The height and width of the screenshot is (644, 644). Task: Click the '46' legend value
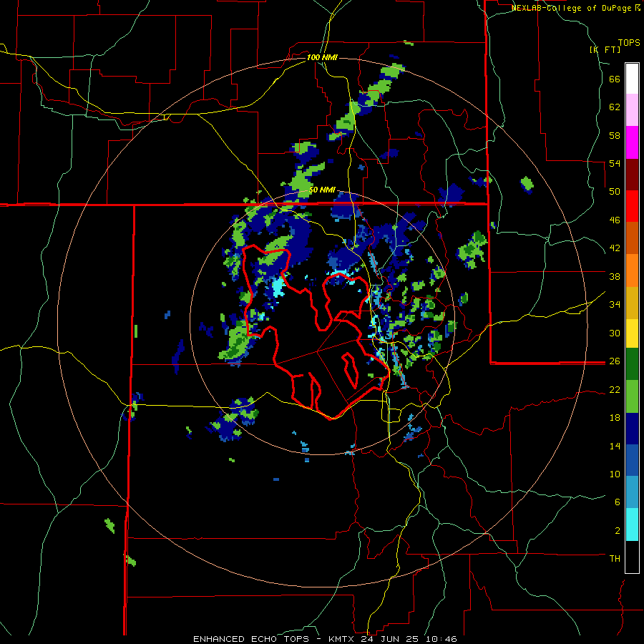(x=615, y=220)
